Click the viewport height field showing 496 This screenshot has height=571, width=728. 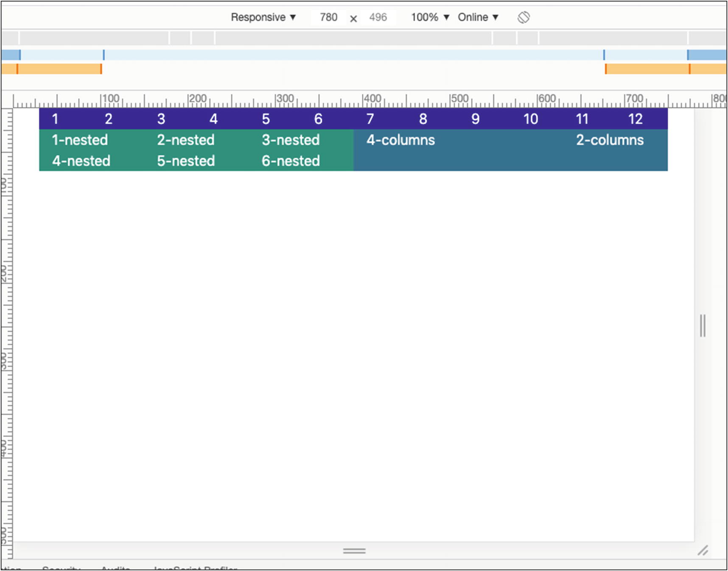pos(378,17)
